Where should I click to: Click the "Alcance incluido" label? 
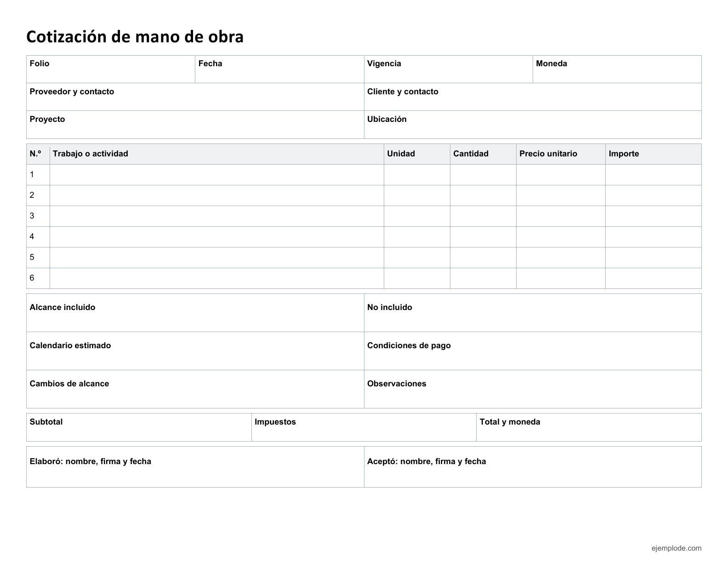(63, 307)
